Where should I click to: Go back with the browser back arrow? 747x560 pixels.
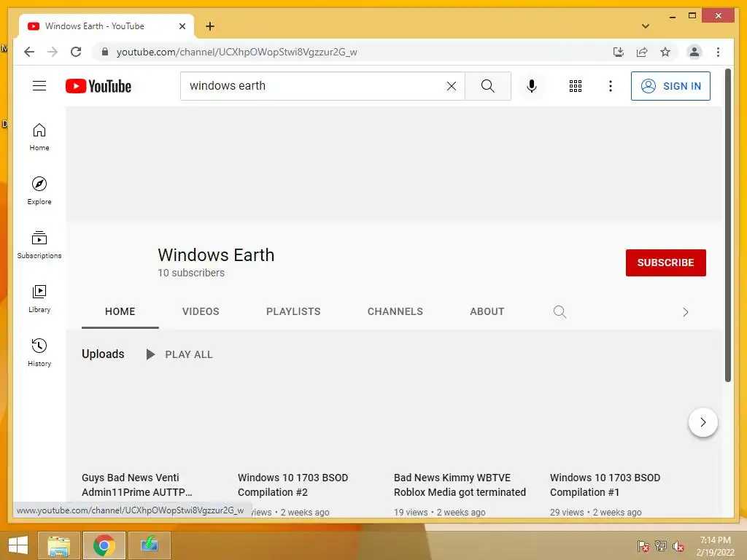click(x=29, y=52)
